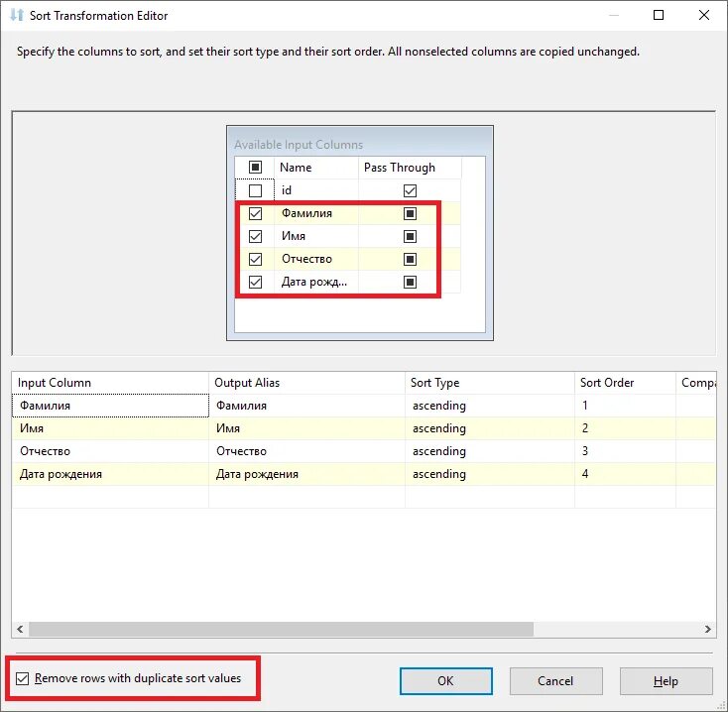Open Sort Type for Отчество row
Image resolution: width=728 pixels, height=712 pixels.
tap(489, 451)
